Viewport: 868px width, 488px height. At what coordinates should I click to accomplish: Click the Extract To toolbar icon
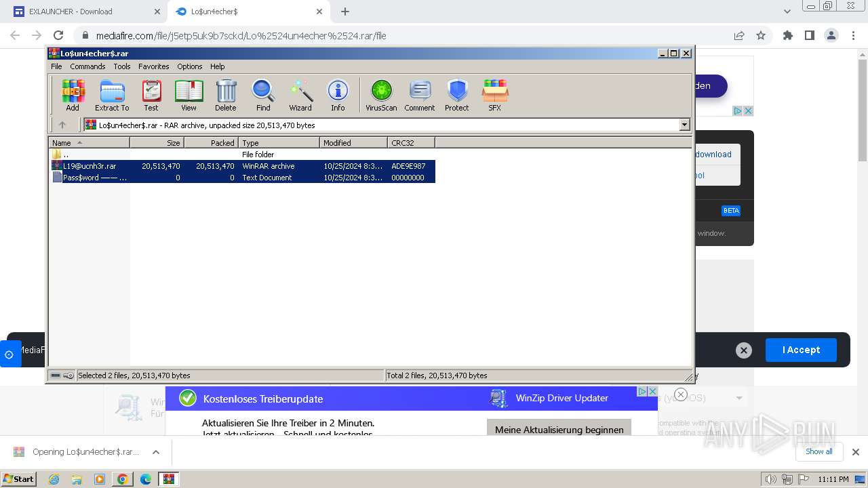pyautogui.click(x=112, y=95)
